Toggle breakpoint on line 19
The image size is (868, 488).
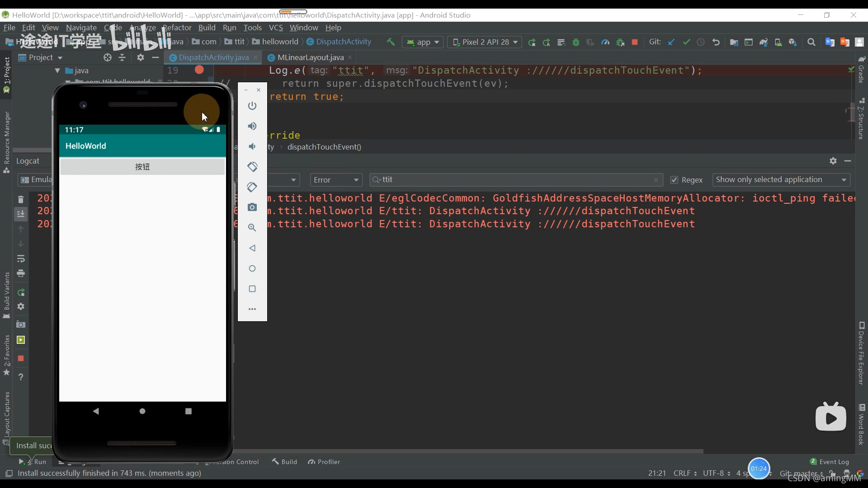[199, 70]
